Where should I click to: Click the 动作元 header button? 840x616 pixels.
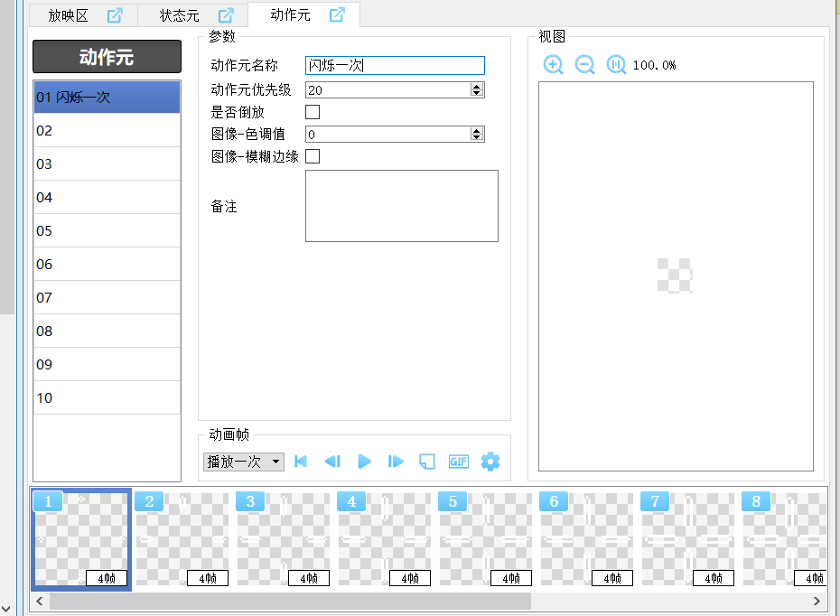click(x=107, y=57)
